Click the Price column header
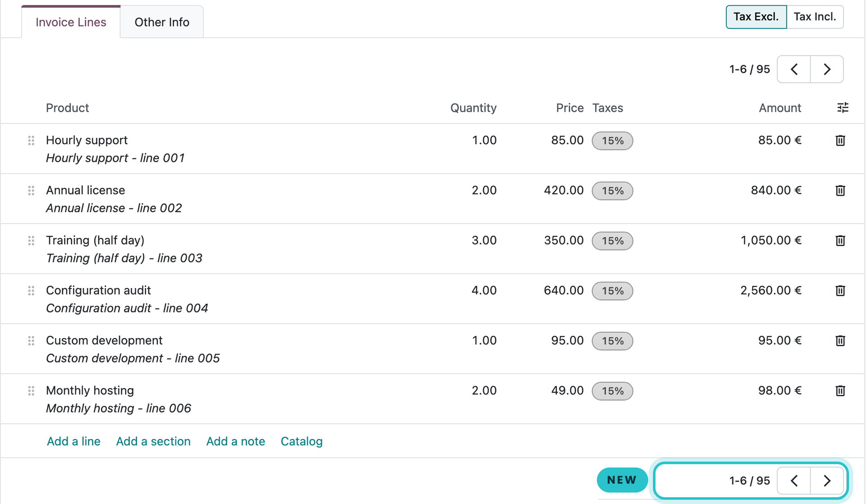The width and height of the screenshot is (866, 504). click(x=570, y=108)
